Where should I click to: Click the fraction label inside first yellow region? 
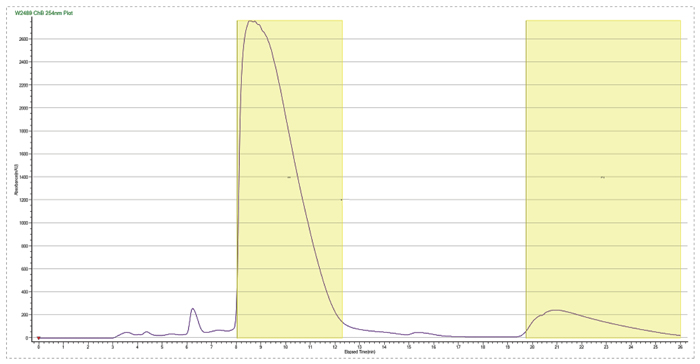pyautogui.click(x=289, y=177)
